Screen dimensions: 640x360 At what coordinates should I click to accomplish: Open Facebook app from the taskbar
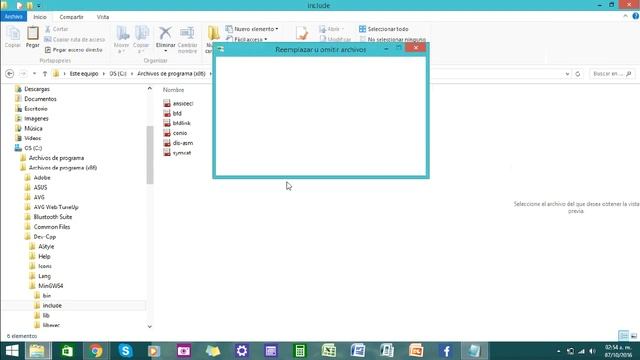446,351
